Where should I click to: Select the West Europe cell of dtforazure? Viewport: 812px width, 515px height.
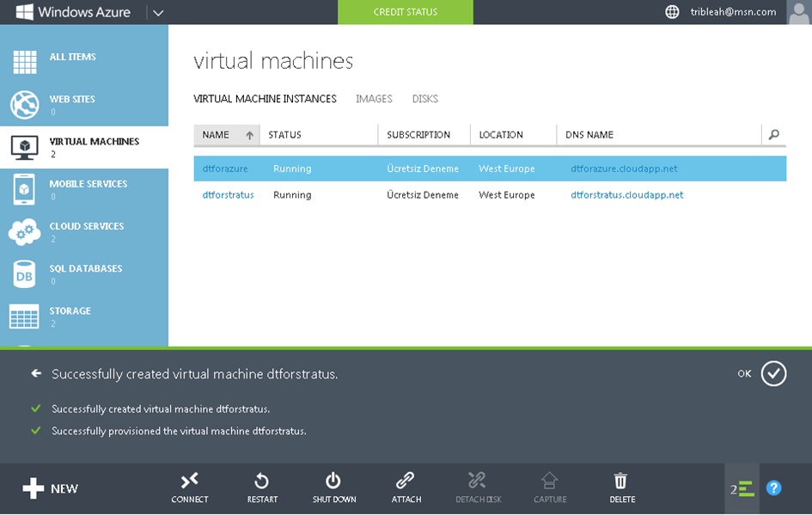point(507,169)
